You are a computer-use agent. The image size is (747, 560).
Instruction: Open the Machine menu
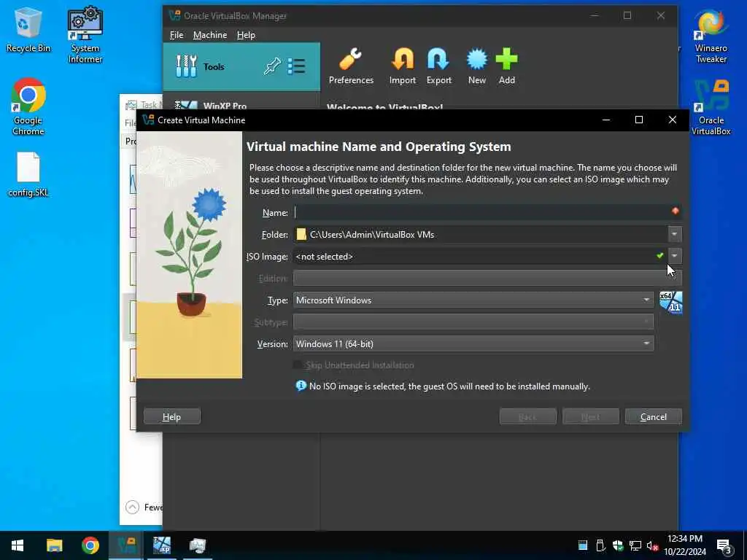tap(210, 35)
